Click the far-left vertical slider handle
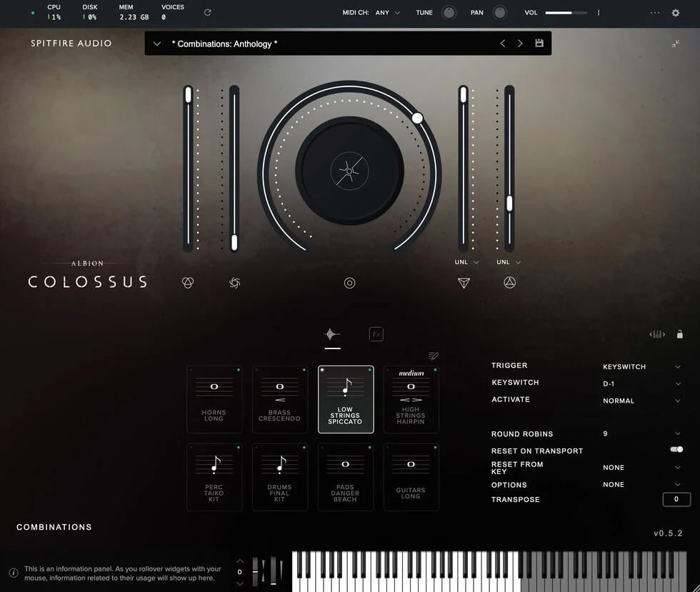 coord(189,95)
